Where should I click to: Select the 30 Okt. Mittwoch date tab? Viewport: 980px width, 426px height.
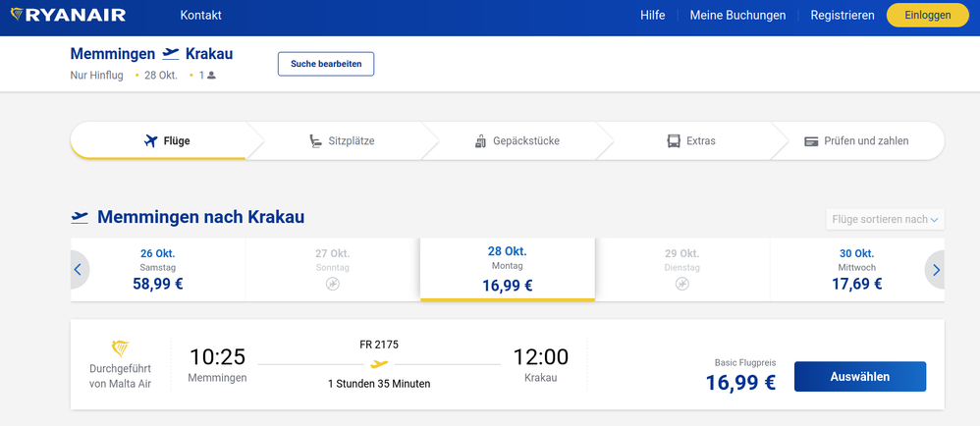[856, 270]
